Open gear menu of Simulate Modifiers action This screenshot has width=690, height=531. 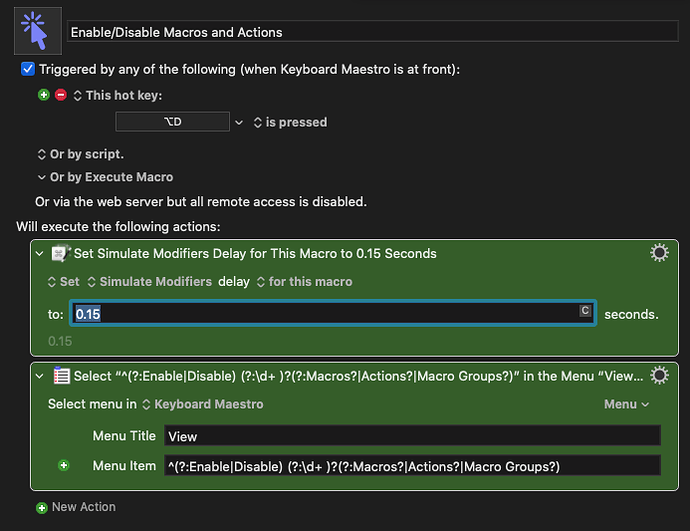tap(659, 253)
